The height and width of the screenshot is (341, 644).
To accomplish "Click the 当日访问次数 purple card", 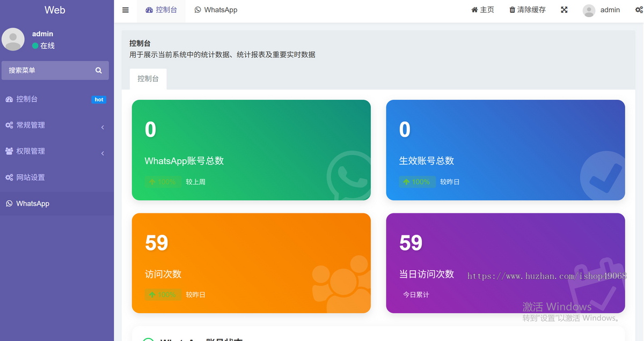I will [x=506, y=263].
